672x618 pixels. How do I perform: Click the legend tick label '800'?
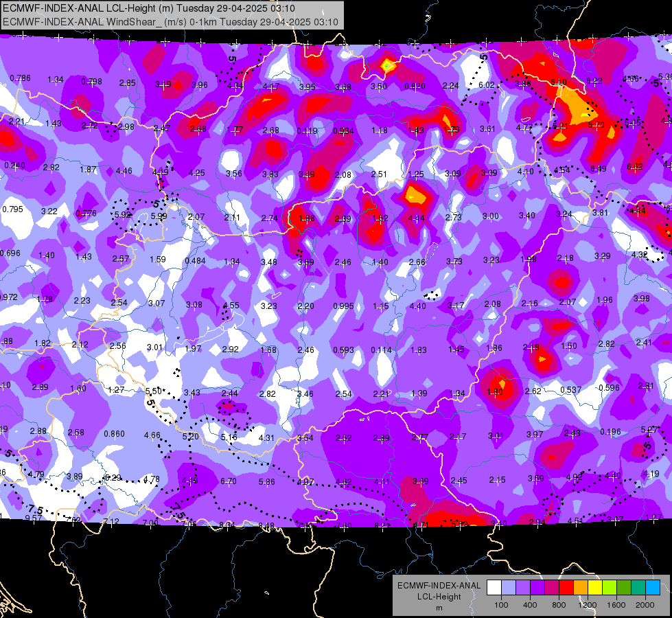[559, 605]
